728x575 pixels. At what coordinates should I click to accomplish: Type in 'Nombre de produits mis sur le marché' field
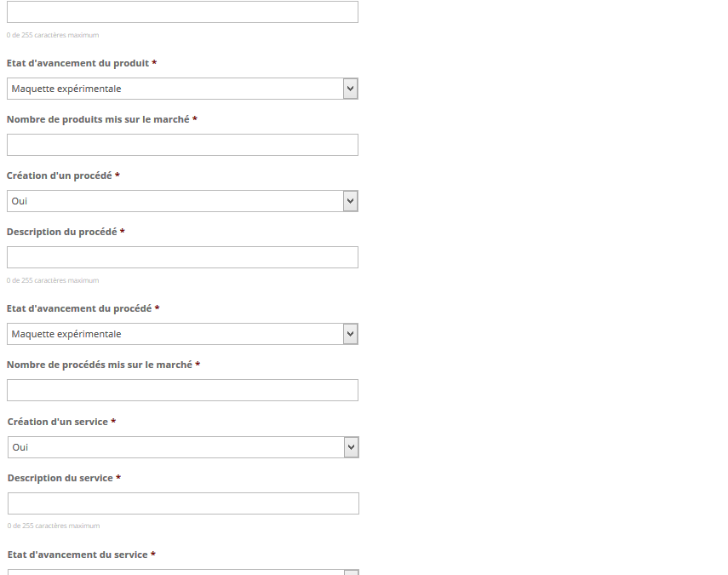click(x=182, y=145)
